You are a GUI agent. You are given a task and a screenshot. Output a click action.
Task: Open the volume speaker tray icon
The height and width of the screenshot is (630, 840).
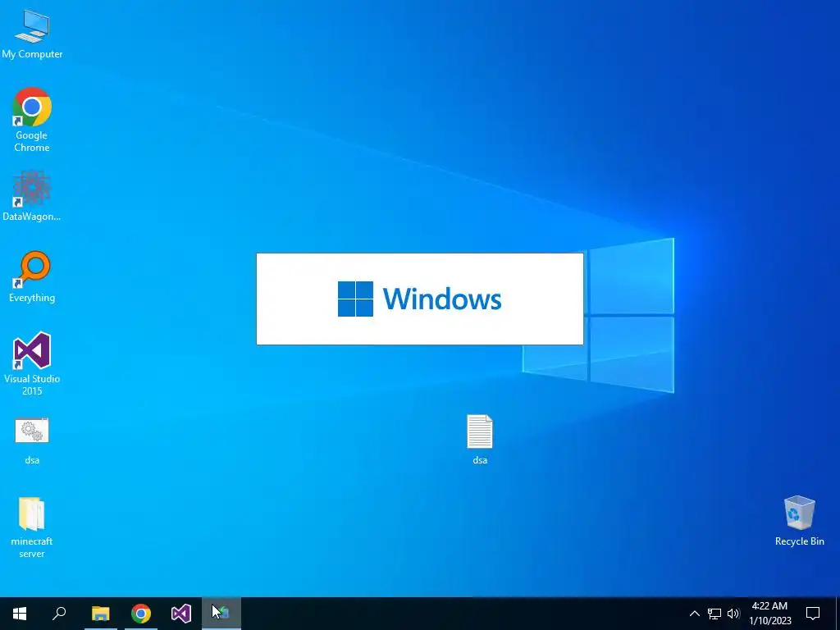733,614
